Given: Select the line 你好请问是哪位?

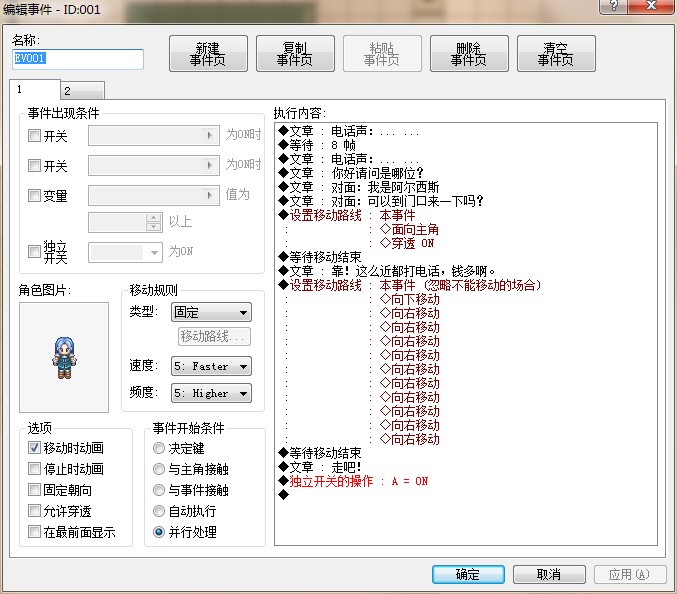Looking at the screenshot, I should click(x=351, y=173).
